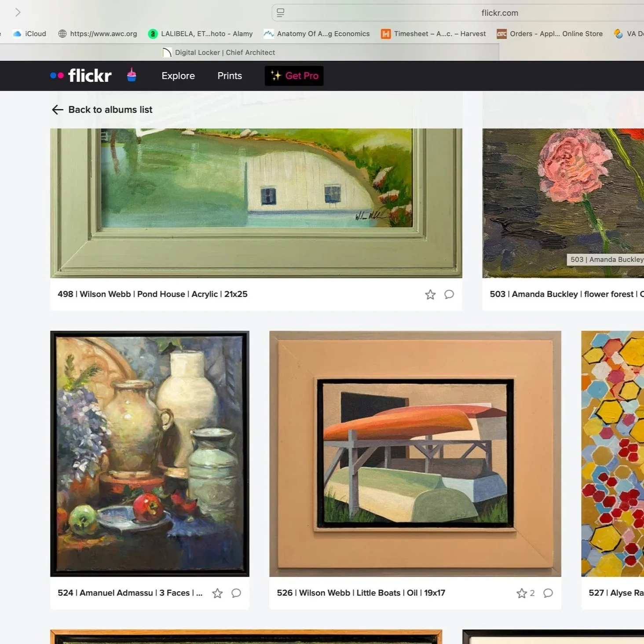
Task: Favorite the Pond House painting
Action: pyautogui.click(x=430, y=294)
